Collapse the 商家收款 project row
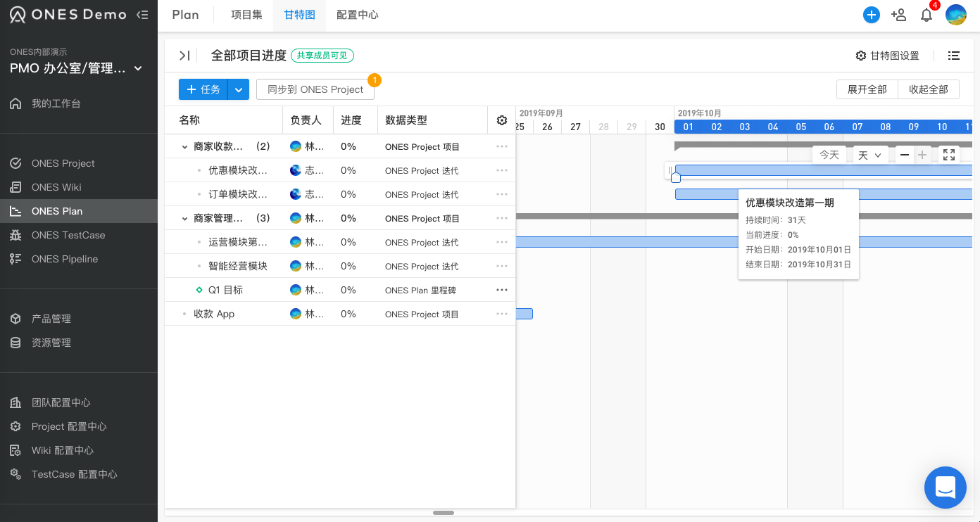Image resolution: width=980 pixels, height=522 pixels. pos(185,147)
